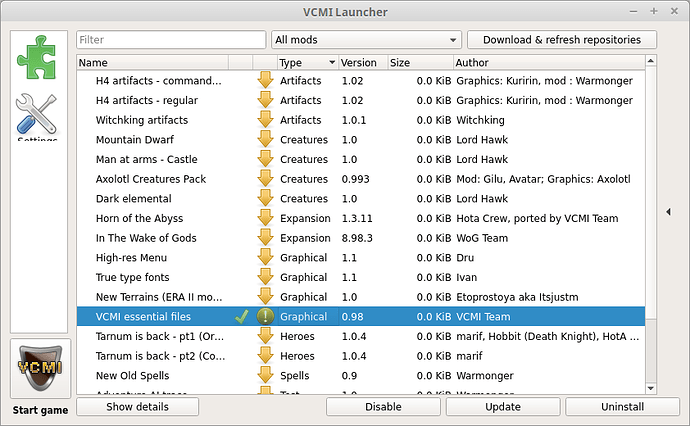
Task: Click download arrow for Axolotl Creatures Pack
Action: tap(265, 179)
